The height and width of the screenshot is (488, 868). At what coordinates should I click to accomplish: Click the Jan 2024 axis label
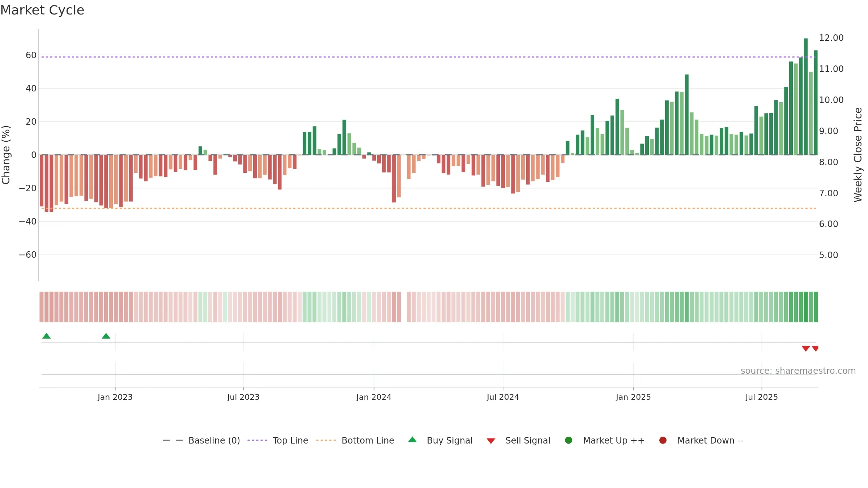click(374, 397)
